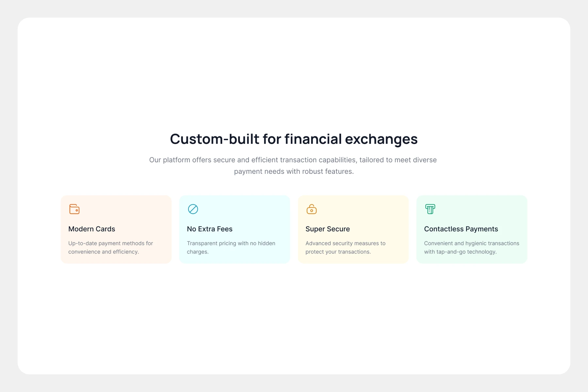The height and width of the screenshot is (392, 588).
Task: Click the 'Our platform offers secure' subtitle paragraph
Action: click(293, 160)
